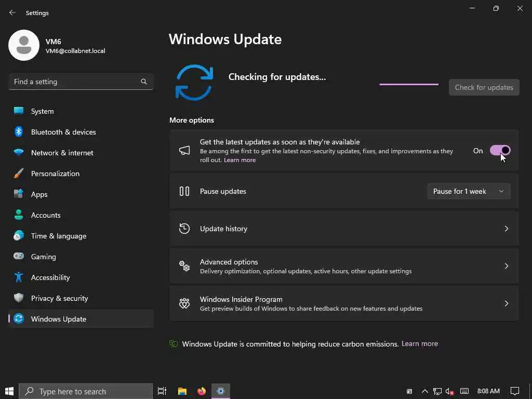Open the notification center icon
Viewport: 532px width, 399px height.
515,391
